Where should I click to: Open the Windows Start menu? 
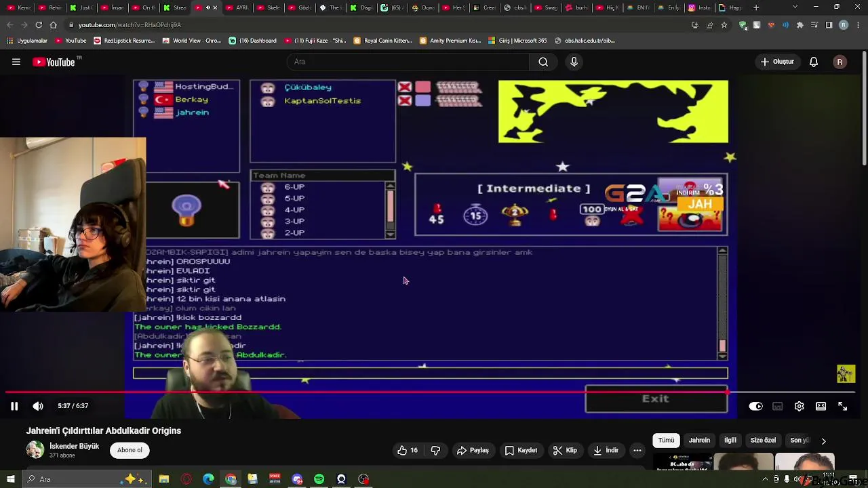[x=10, y=479]
